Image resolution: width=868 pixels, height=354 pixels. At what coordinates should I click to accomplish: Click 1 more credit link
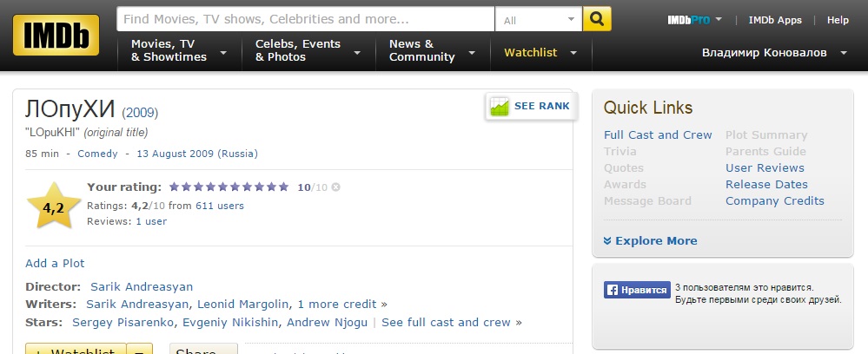[337, 305]
